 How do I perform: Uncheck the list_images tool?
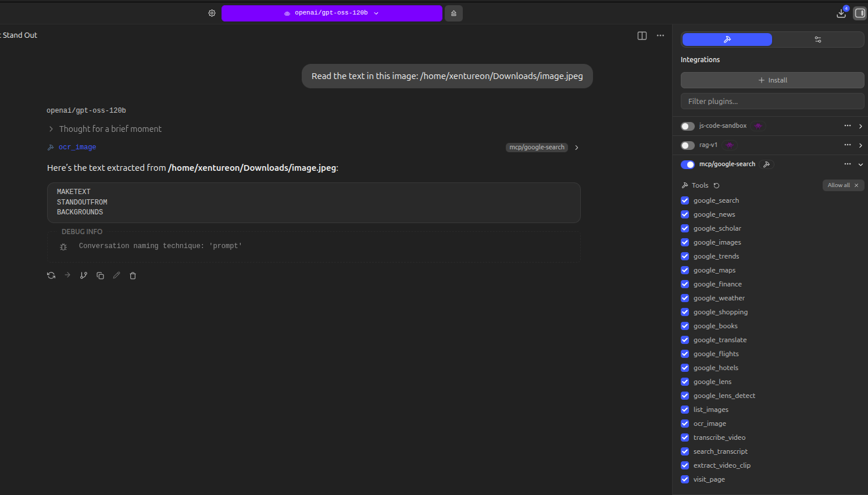click(x=685, y=410)
